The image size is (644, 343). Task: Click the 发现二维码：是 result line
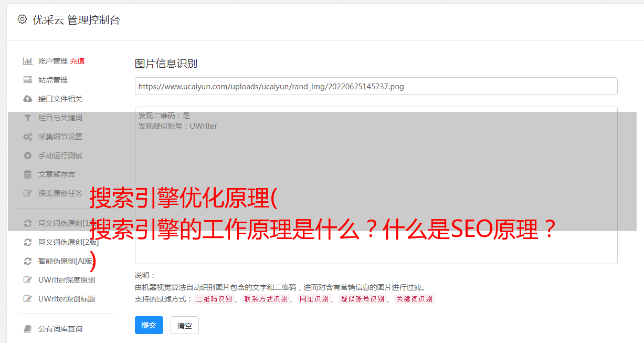click(164, 116)
